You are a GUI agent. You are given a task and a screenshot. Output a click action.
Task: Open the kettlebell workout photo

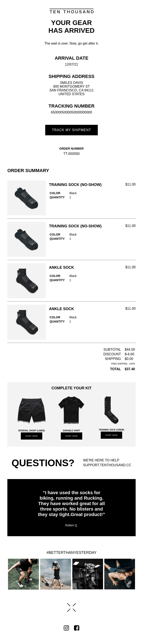pos(24,574)
